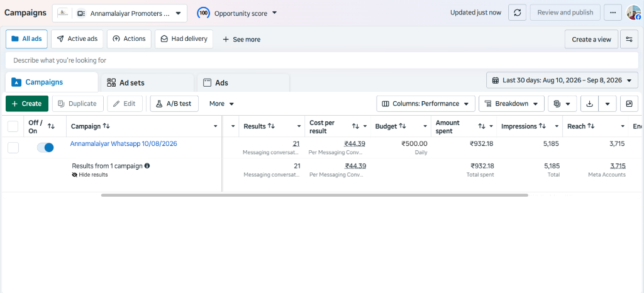Select the Actions view

(129, 39)
